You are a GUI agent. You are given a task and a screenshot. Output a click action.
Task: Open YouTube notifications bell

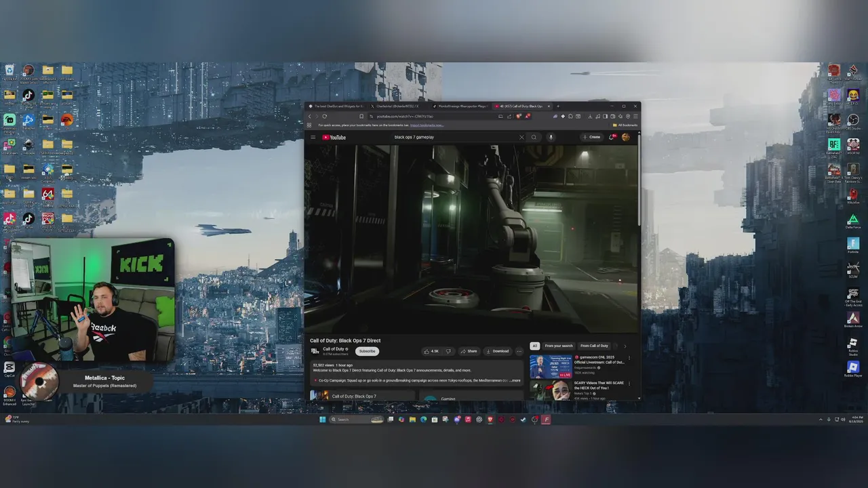(x=612, y=137)
